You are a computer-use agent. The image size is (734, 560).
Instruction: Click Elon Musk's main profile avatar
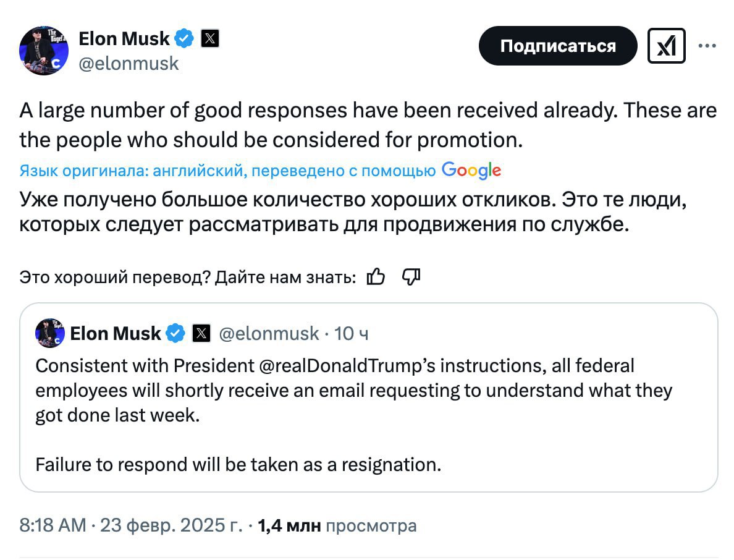click(x=43, y=51)
